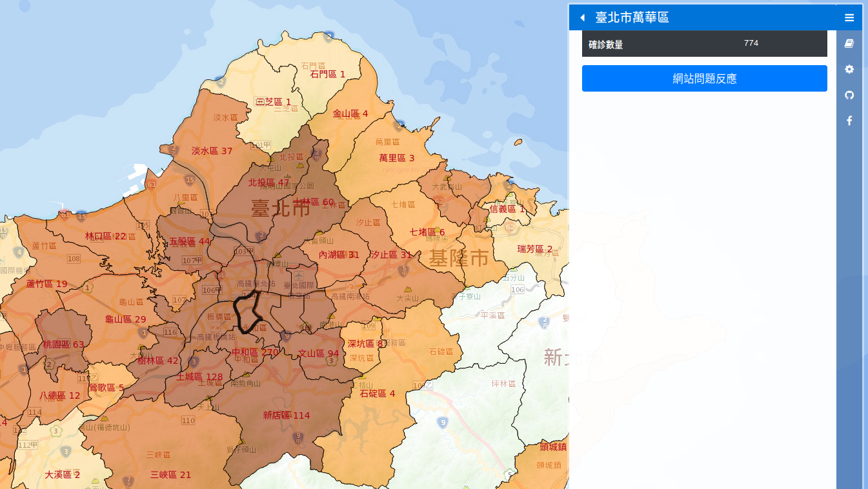Image resolution: width=868 pixels, height=489 pixels.
Task: Pick the 樹林區 42 district label
Action: coord(158,361)
